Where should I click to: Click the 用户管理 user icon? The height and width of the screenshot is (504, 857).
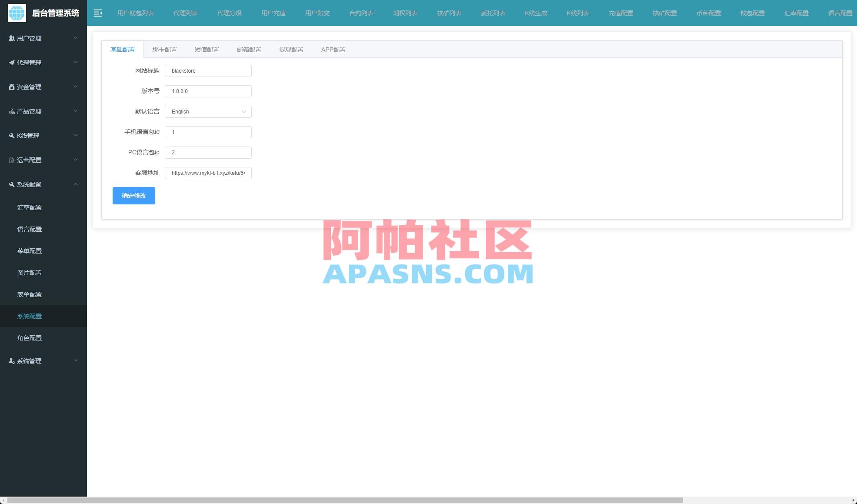(10, 38)
